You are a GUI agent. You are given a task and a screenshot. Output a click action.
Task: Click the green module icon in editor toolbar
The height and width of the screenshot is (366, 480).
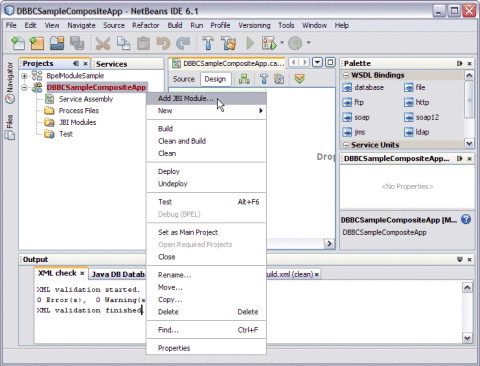[244, 79]
